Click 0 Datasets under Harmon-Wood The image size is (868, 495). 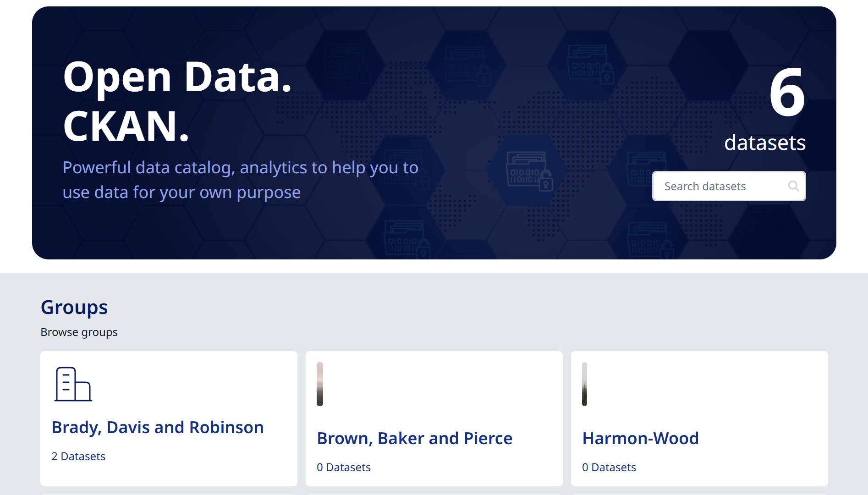[x=609, y=467]
